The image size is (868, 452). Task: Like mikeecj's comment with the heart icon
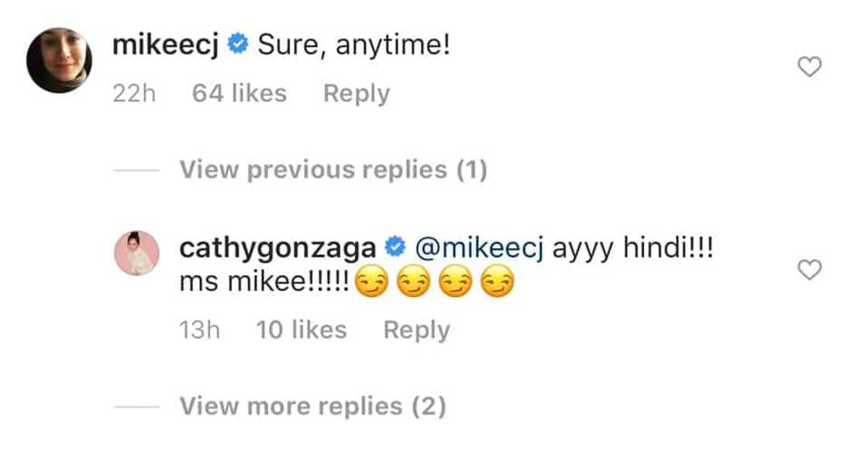809,68
